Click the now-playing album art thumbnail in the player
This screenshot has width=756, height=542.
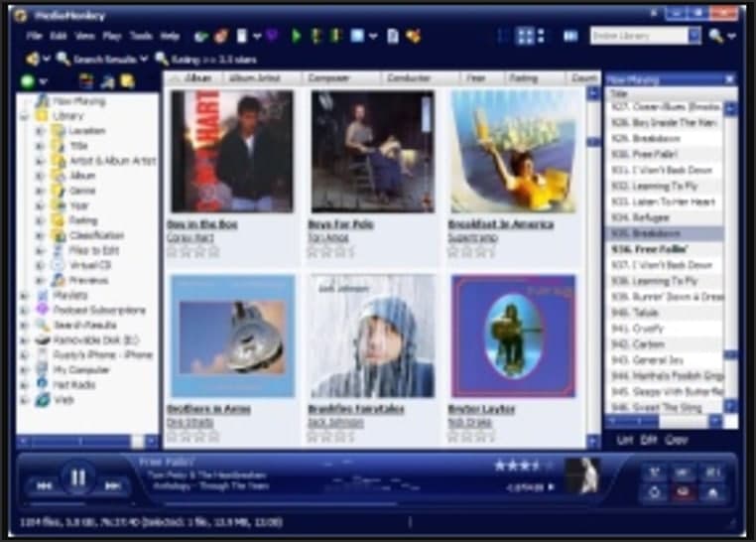click(583, 475)
